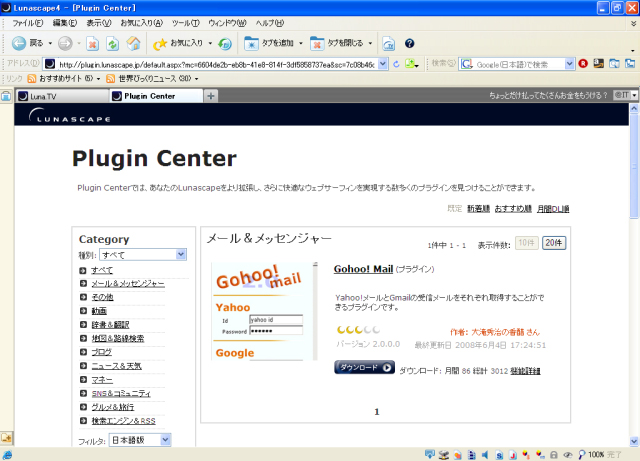Click the green go/navigate icon beside address bar
This screenshot has height=461, width=640.
(410, 64)
